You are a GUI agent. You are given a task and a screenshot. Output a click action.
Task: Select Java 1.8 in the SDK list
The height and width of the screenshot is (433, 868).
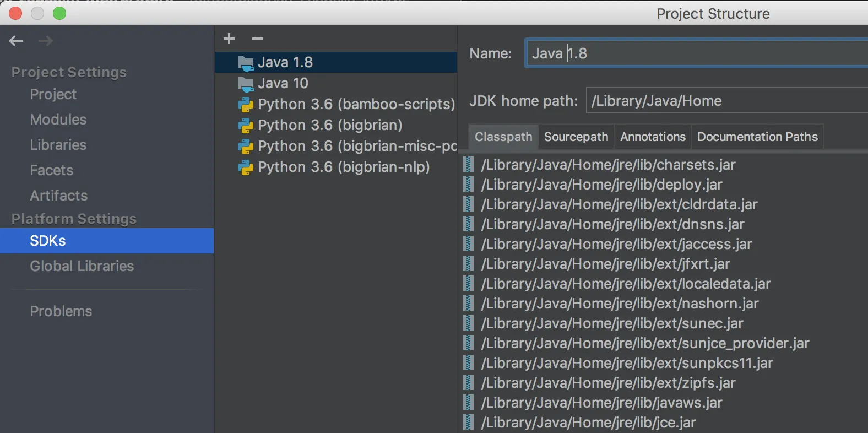click(x=336, y=62)
